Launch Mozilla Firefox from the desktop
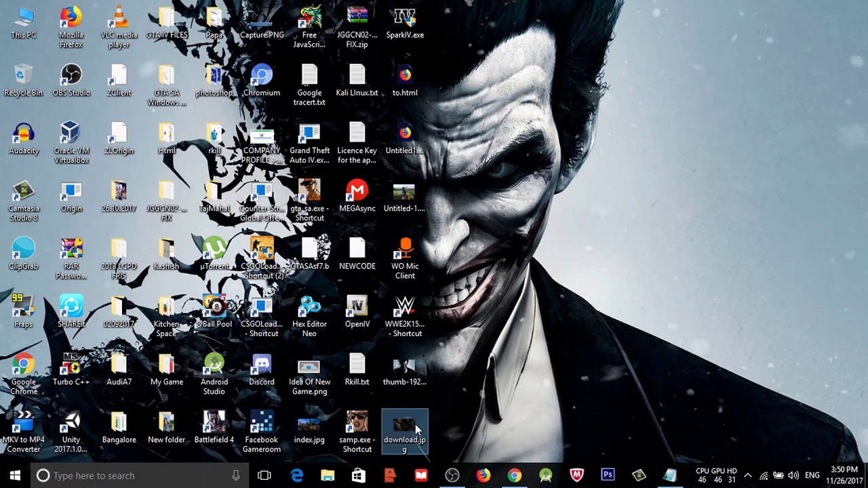Image resolution: width=868 pixels, height=488 pixels. pyautogui.click(x=71, y=27)
